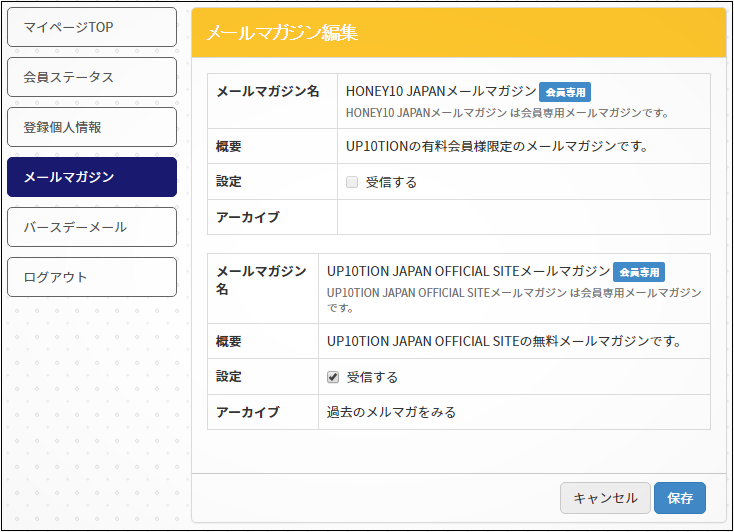
Task: Click the 会員専用 badge beside HONEY10 JAPANメールマガジン
Action: point(565,92)
